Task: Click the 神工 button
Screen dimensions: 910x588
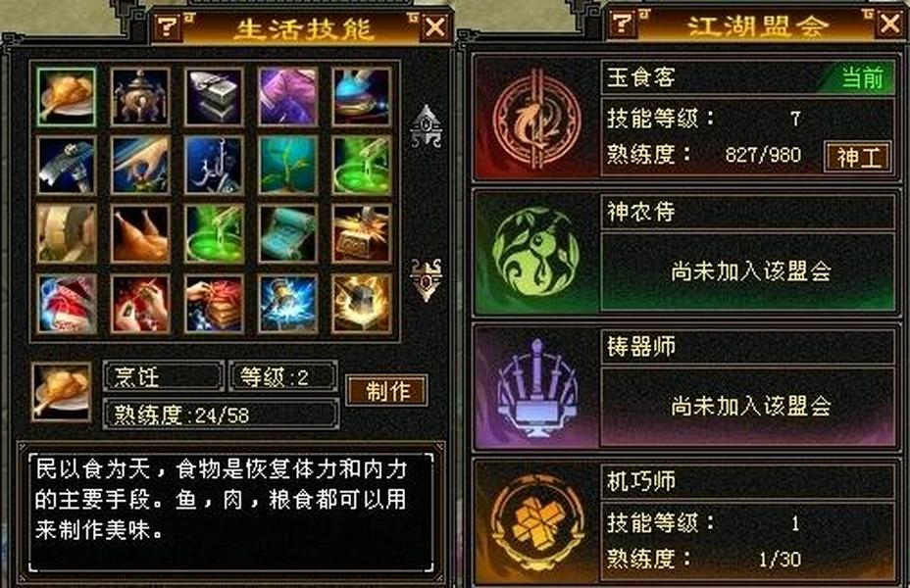Action: [858, 157]
